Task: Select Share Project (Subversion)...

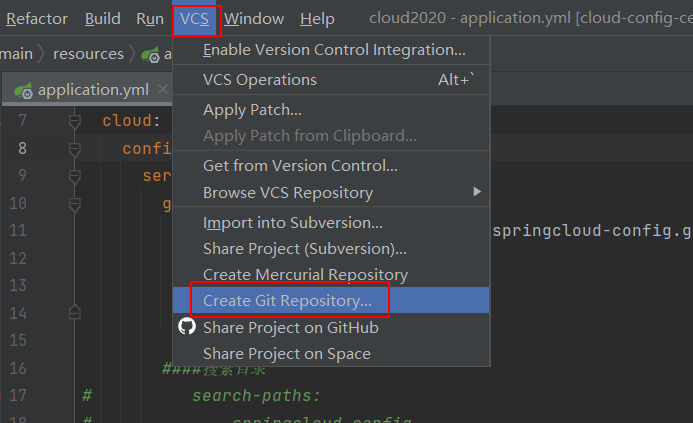Action: tap(331, 248)
